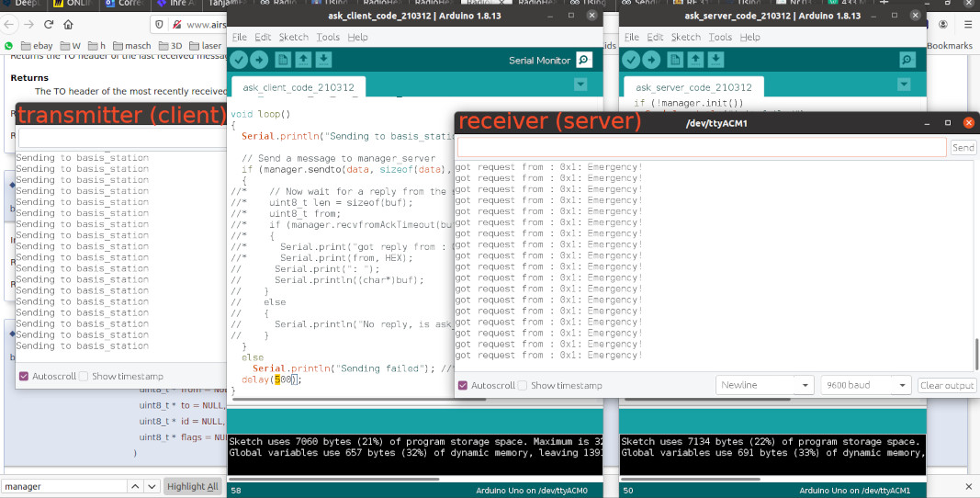Image resolution: width=980 pixels, height=498 pixels.
Task: Open masch bookmarks folder
Action: (131, 46)
